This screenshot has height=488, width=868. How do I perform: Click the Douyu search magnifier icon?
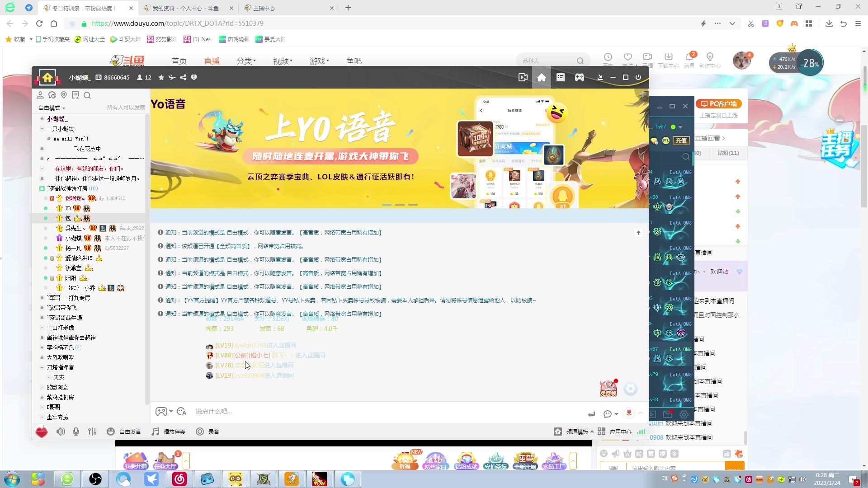tap(580, 61)
